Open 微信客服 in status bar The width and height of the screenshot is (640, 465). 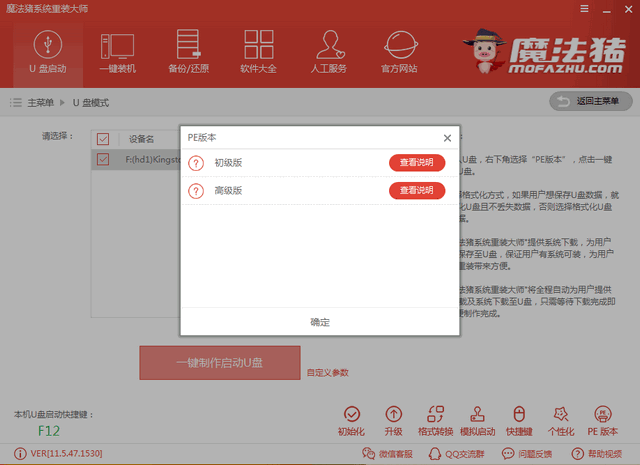(x=387, y=454)
